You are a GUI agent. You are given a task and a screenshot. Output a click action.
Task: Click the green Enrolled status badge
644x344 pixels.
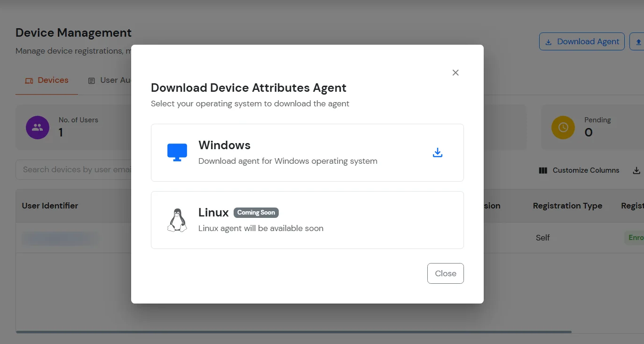tap(634, 238)
